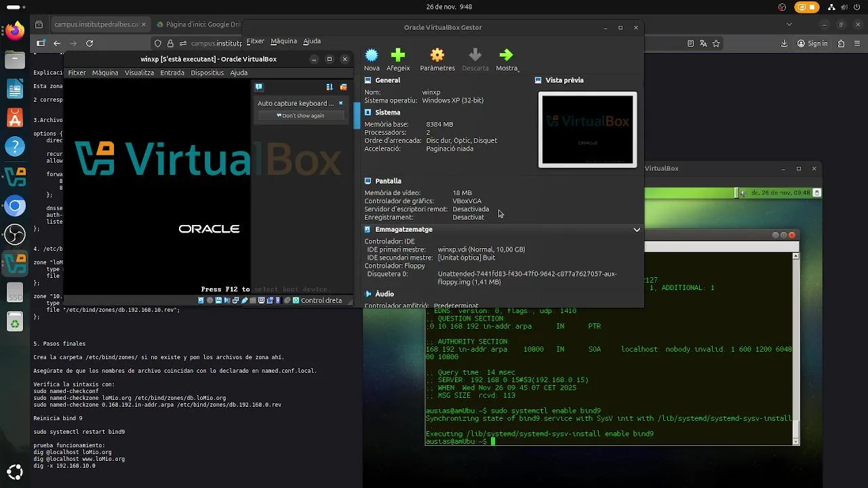Click the Sistema section header
The height and width of the screenshot is (488, 868).
click(387, 113)
